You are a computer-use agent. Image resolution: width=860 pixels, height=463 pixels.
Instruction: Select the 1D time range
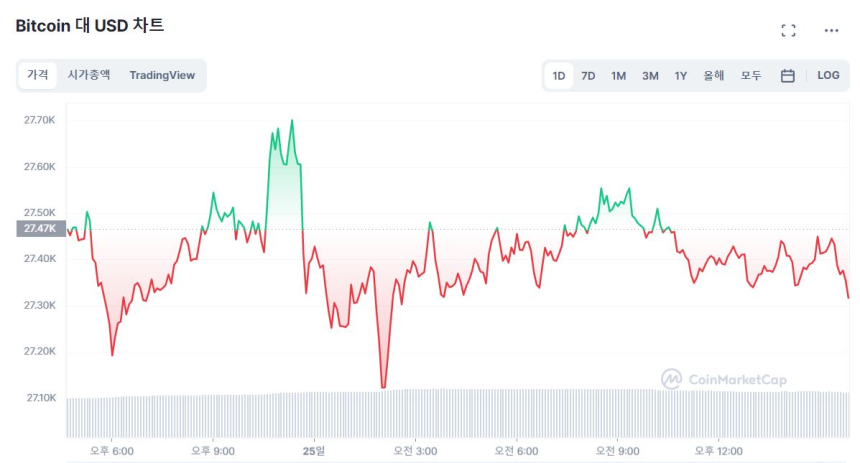point(559,75)
